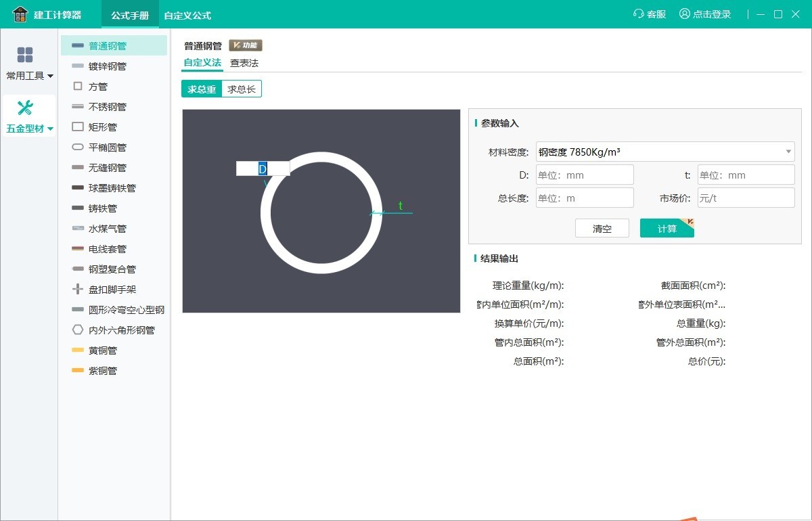Image resolution: width=812 pixels, height=521 pixels.
Task: Click the 清空 button
Action: point(602,229)
